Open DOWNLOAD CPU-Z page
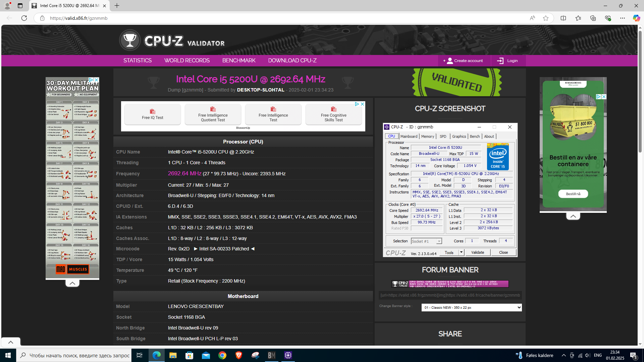 pos(292,61)
